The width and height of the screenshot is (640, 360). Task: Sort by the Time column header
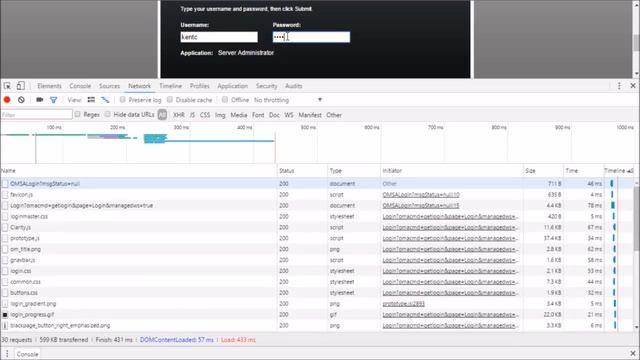click(x=583, y=171)
